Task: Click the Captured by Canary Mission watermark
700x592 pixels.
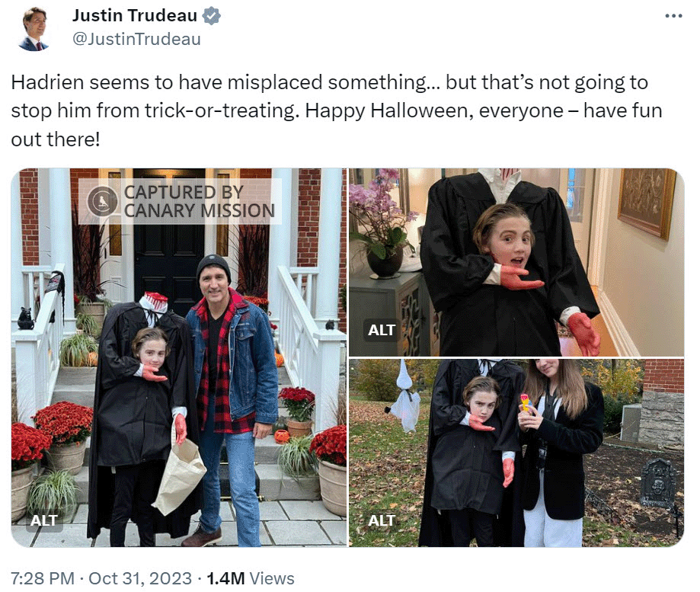Action: click(180, 201)
